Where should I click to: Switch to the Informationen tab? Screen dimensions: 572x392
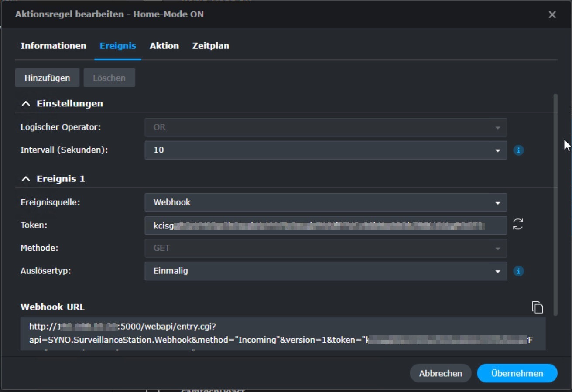coord(53,46)
